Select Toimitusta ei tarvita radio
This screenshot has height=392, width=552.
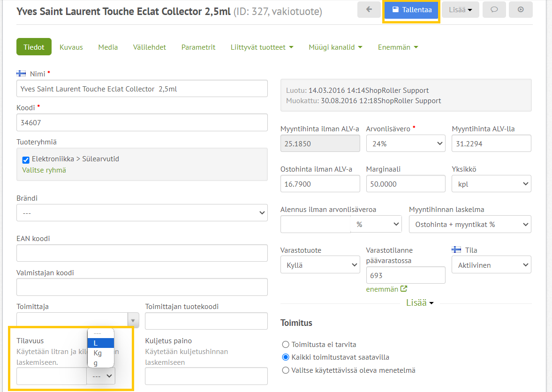[x=286, y=345]
